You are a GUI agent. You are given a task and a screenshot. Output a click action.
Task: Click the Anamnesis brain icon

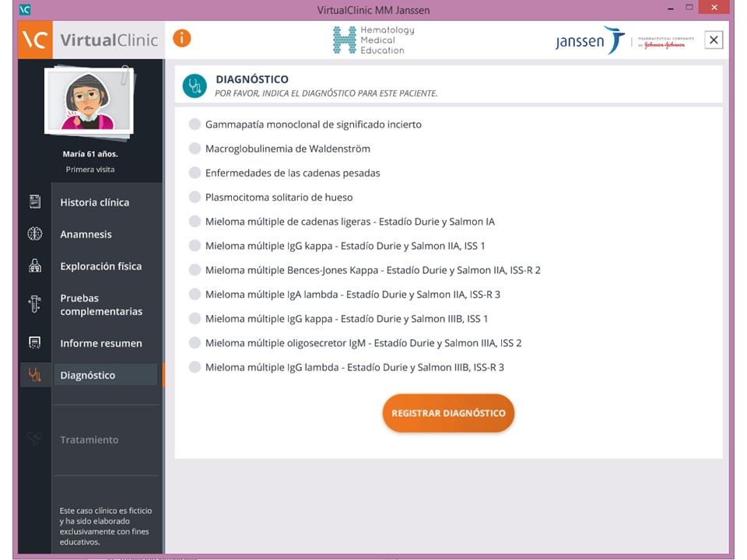coord(35,233)
